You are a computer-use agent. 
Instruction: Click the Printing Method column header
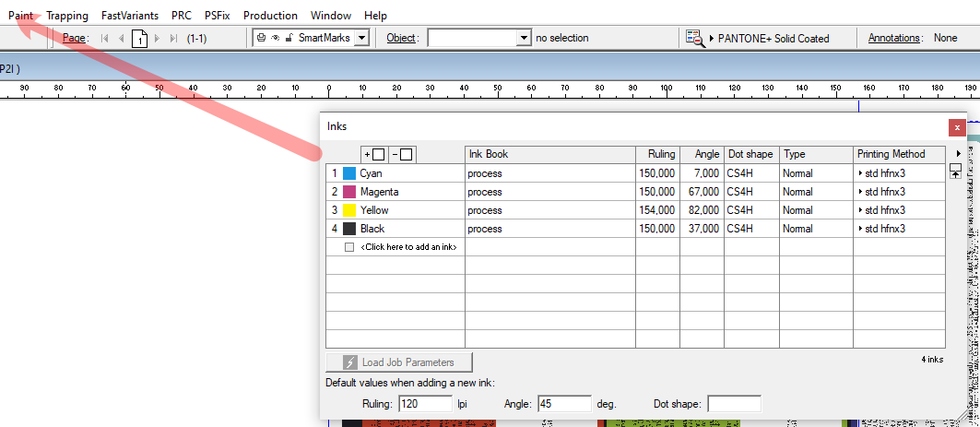tap(900, 154)
